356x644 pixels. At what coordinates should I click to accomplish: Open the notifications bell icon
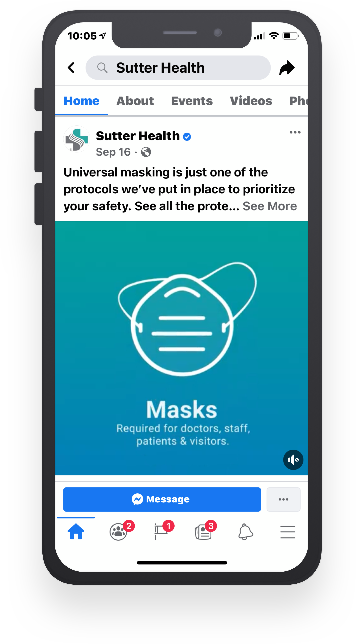[x=246, y=532]
